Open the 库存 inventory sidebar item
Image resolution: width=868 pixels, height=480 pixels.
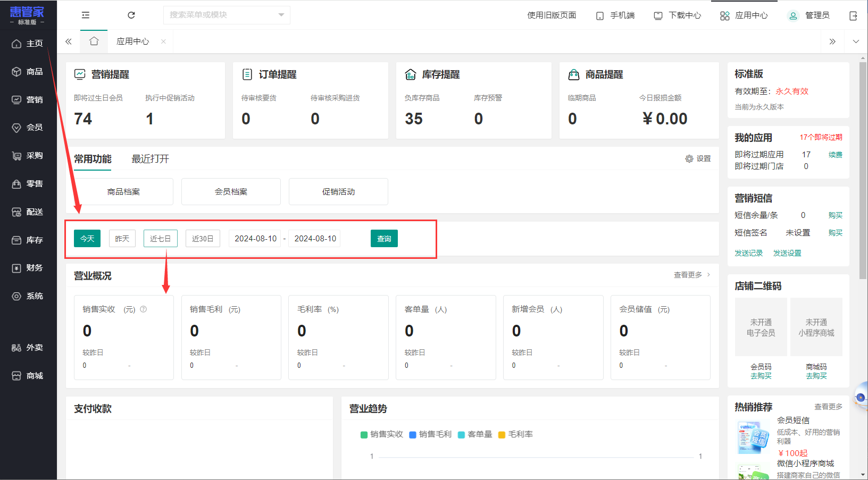coord(28,240)
